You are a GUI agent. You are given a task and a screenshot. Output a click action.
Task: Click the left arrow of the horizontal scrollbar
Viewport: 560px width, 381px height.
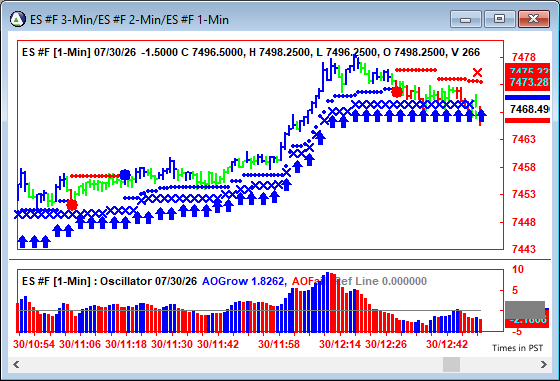click(x=16, y=365)
